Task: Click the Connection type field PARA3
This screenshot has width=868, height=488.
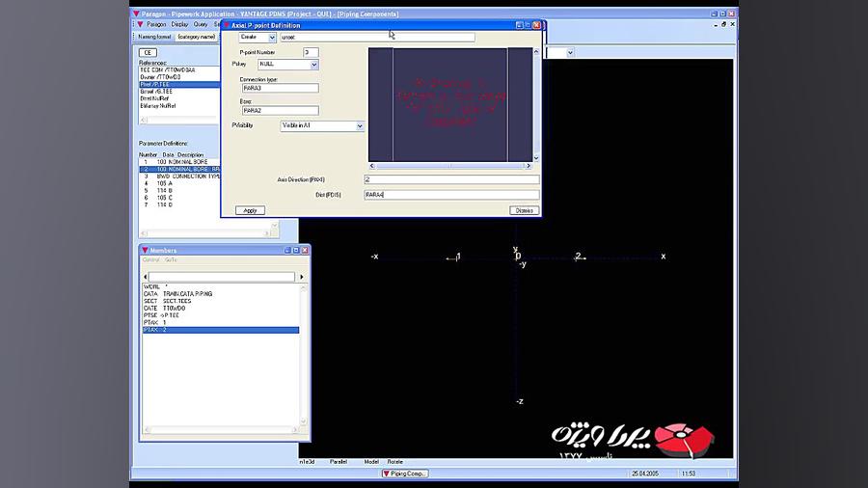Action: [280, 88]
